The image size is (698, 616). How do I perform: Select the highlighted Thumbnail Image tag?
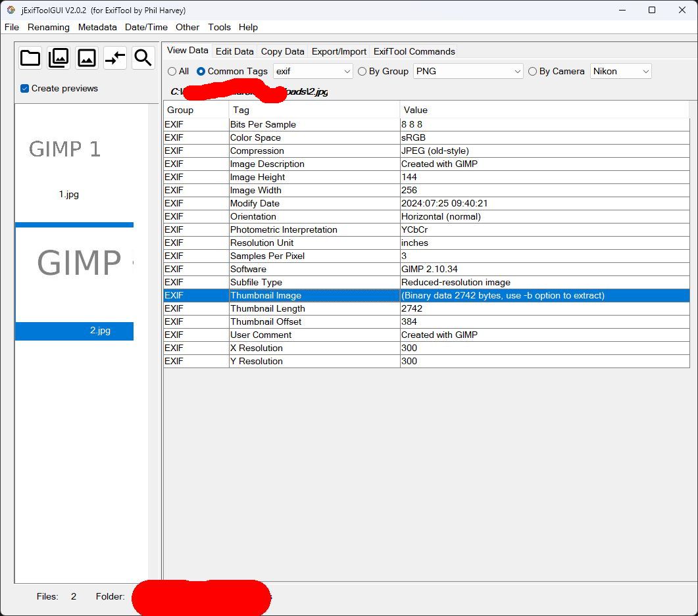[x=314, y=295]
